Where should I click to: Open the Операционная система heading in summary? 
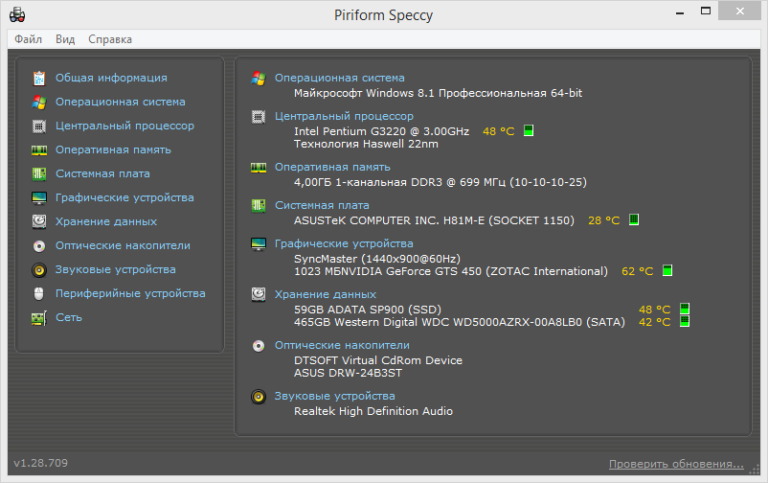pyautogui.click(x=339, y=78)
